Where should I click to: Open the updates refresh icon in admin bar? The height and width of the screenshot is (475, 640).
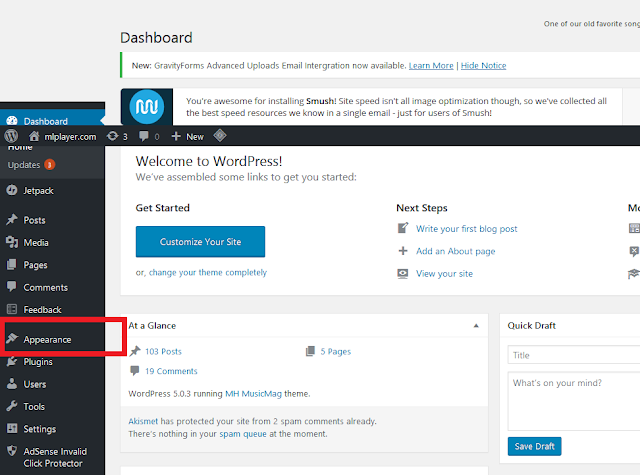pyautogui.click(x=112, y=136)
